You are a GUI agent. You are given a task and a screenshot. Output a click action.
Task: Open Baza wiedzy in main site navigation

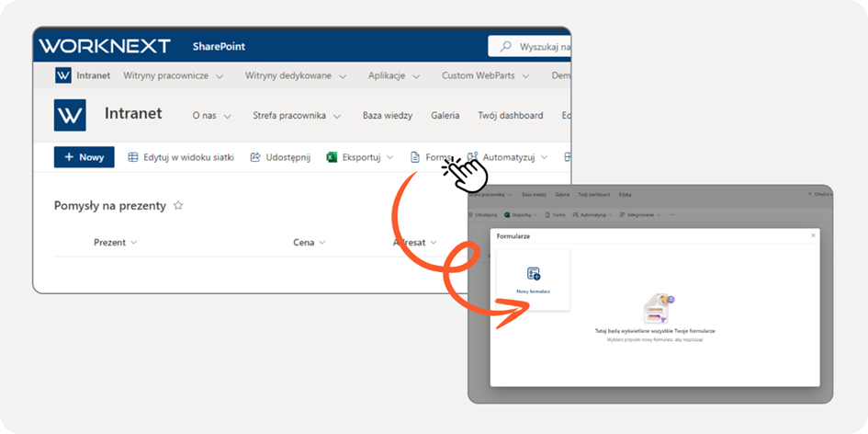388,116
